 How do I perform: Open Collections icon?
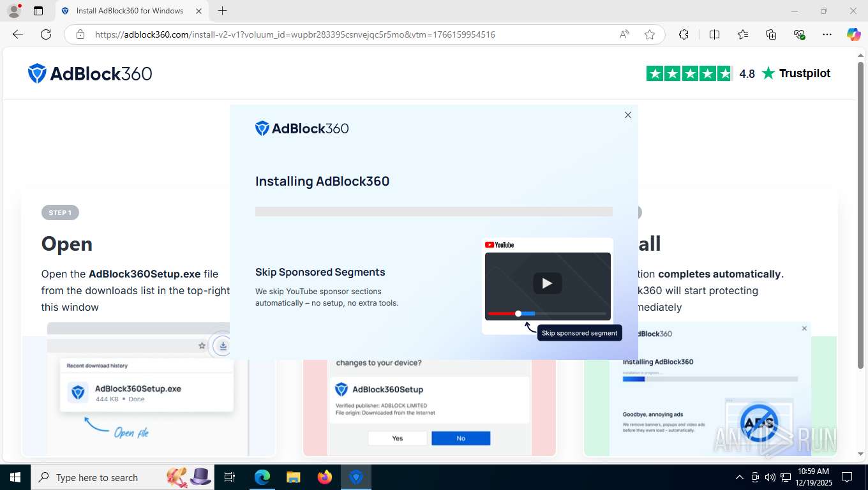pos(771,34)
